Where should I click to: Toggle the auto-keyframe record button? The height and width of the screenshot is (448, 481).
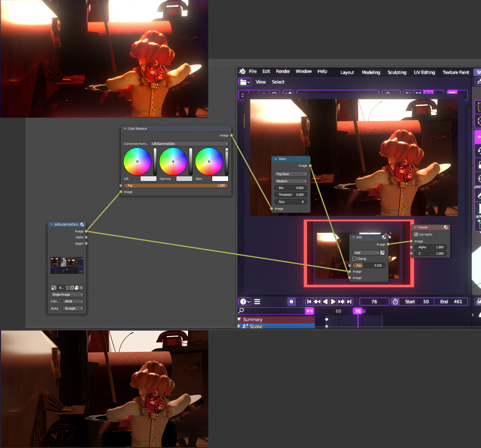coord(291,301)
